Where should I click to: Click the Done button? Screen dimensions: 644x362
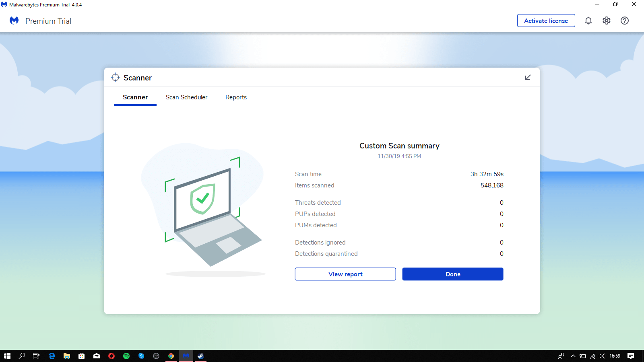point(453,274)
